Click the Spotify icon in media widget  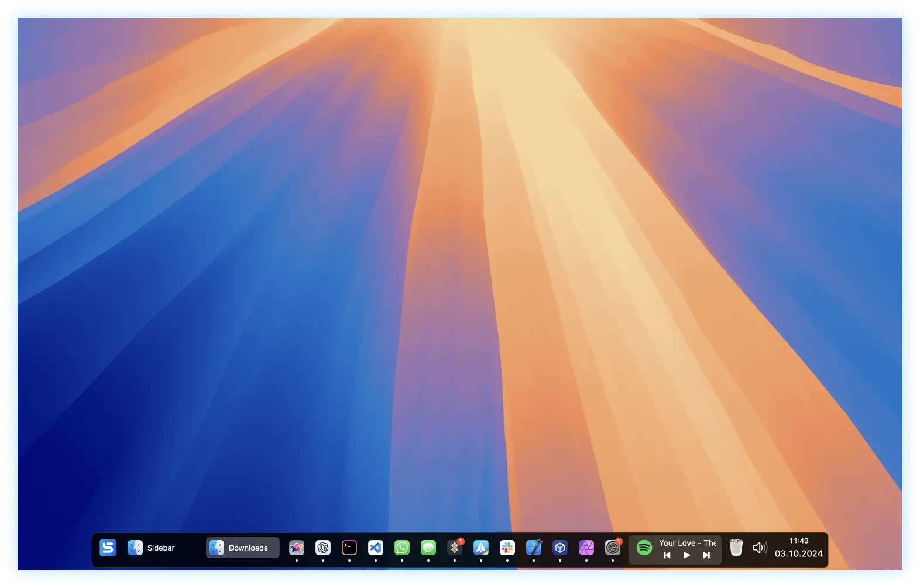coord(644,548)
